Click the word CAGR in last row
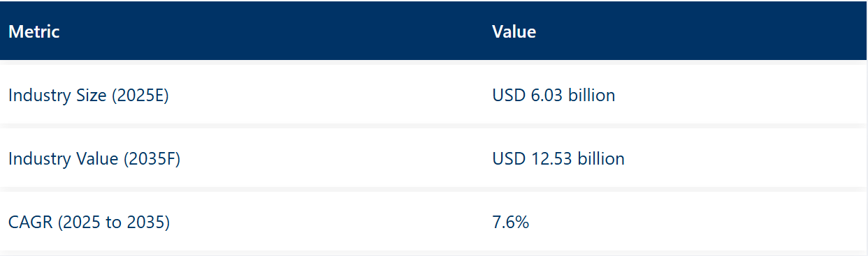This screenshot has height=256, width=868. point(31,223)
